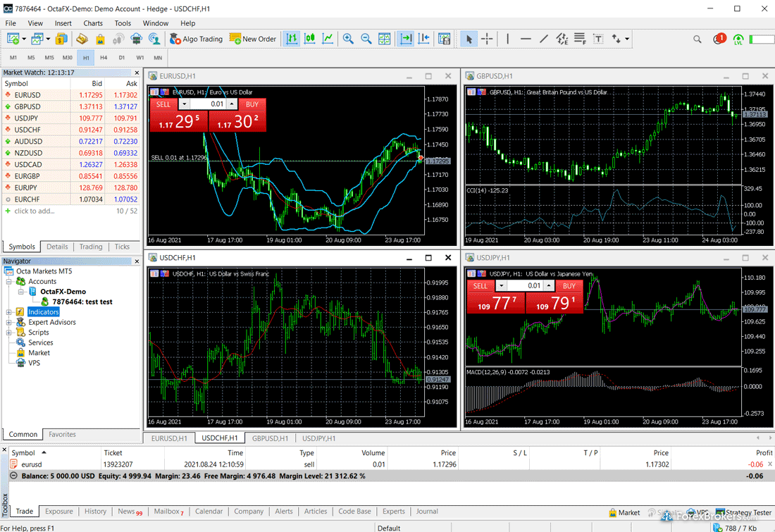The height and width of the screenshot is (532, 775).
Task: Toggle chart auto scroll icon
Action: coord(406,39)
